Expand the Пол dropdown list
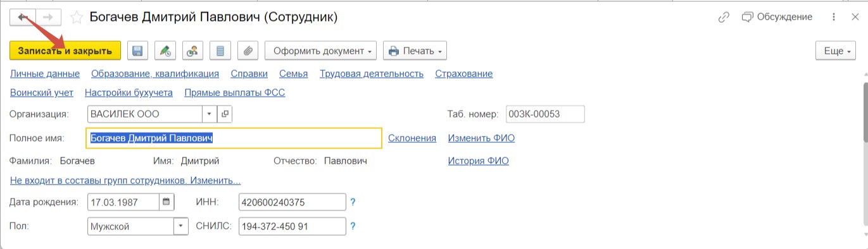Image resolution: width=868 pixels, height=249 pixels. click(x=181, y=226)
